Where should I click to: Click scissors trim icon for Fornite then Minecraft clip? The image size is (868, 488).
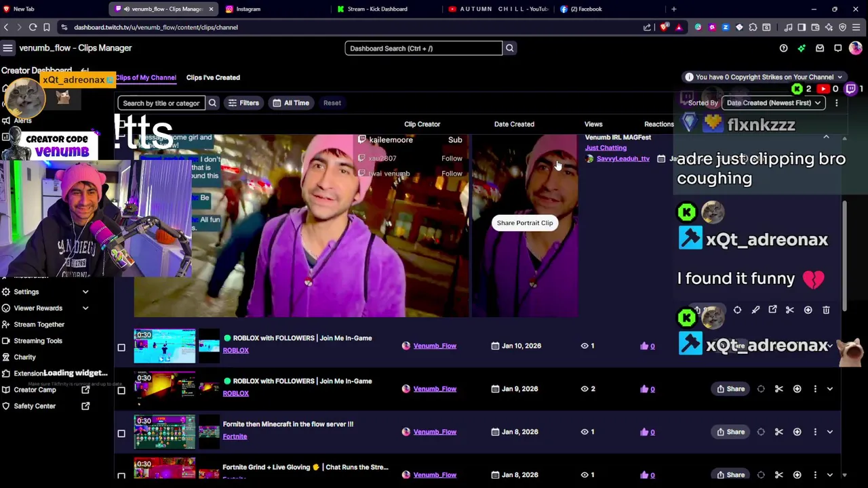778,432
